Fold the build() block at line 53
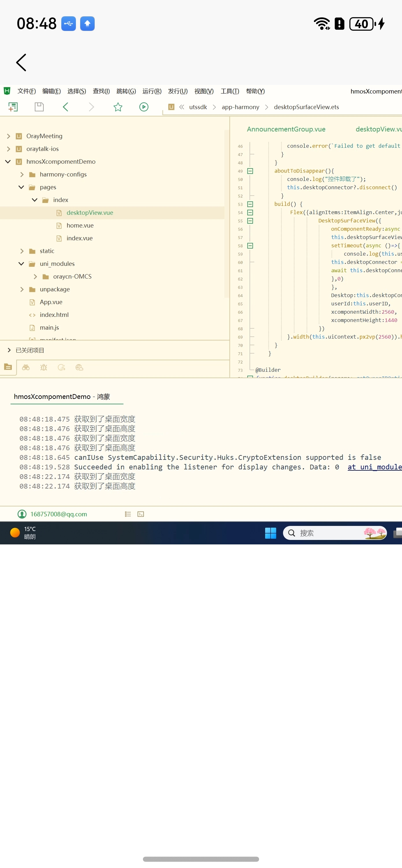The width and height of the screenshot is (402, 868). pos(250,204)
